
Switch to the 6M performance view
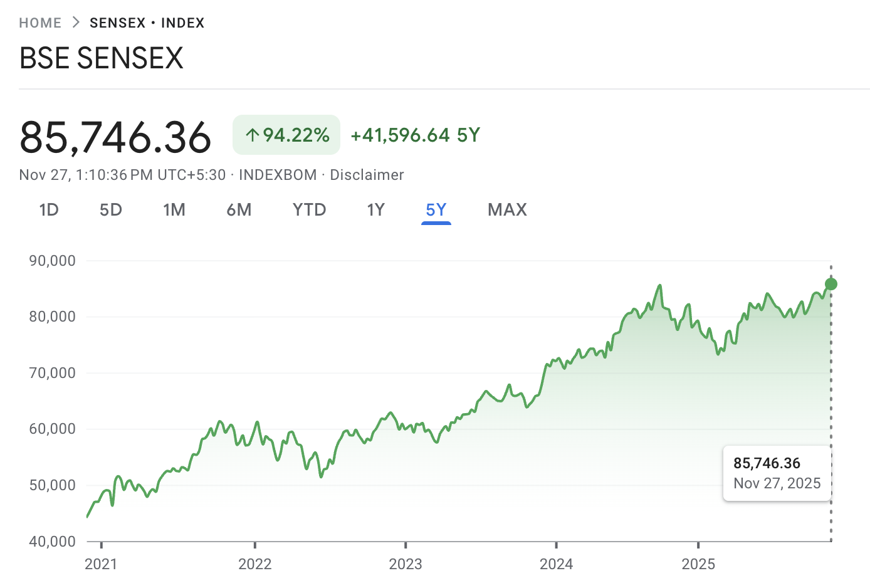click(239, 210)
